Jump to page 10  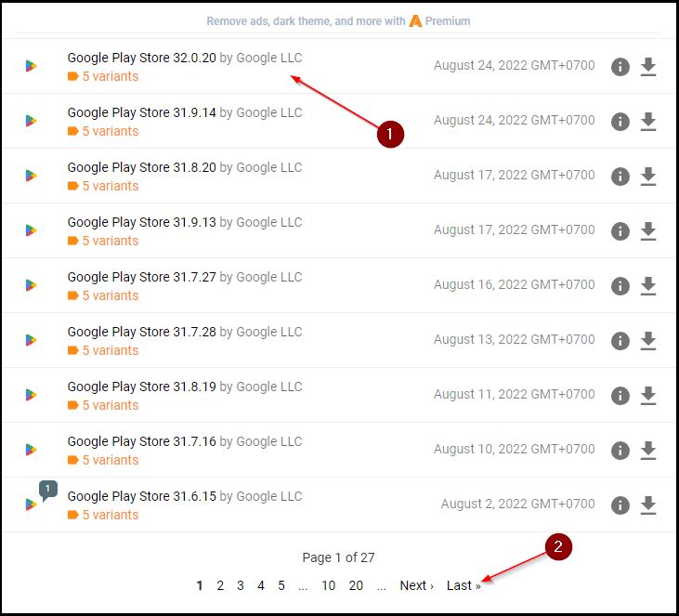tap(328, 585)
